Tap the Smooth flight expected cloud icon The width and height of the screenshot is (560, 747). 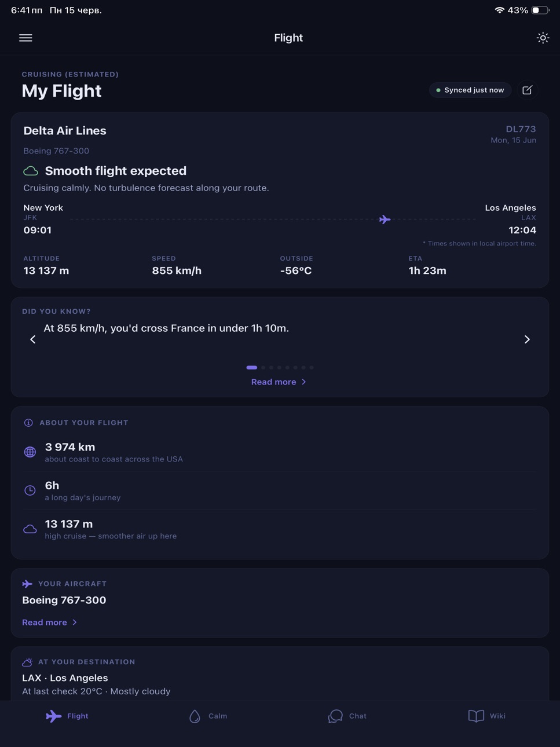coord(31,171)
